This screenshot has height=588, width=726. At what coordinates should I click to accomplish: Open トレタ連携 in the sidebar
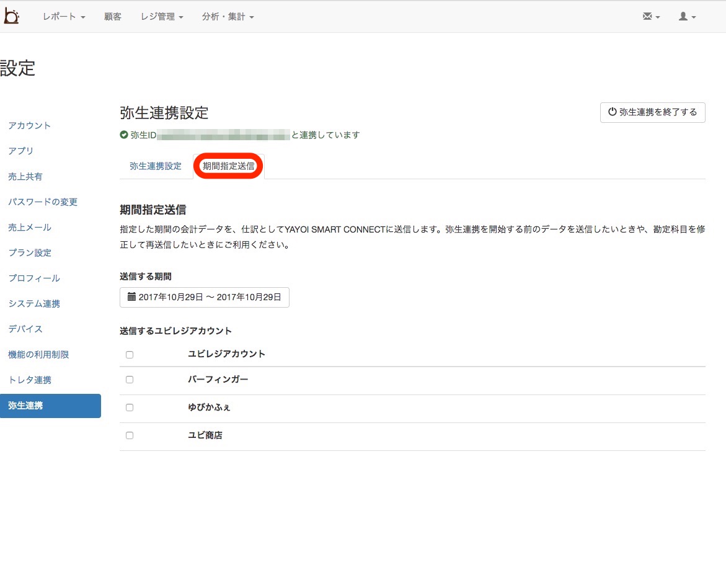coord(30,380)
